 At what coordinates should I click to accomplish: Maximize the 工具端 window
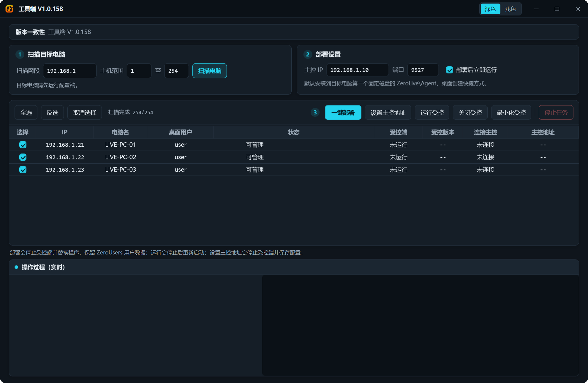point(557,9)
